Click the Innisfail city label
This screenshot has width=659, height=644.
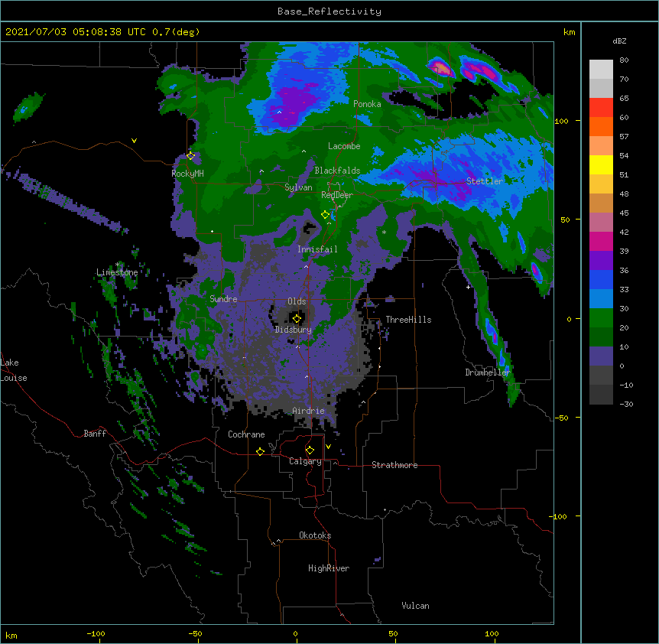pos(317,249)
